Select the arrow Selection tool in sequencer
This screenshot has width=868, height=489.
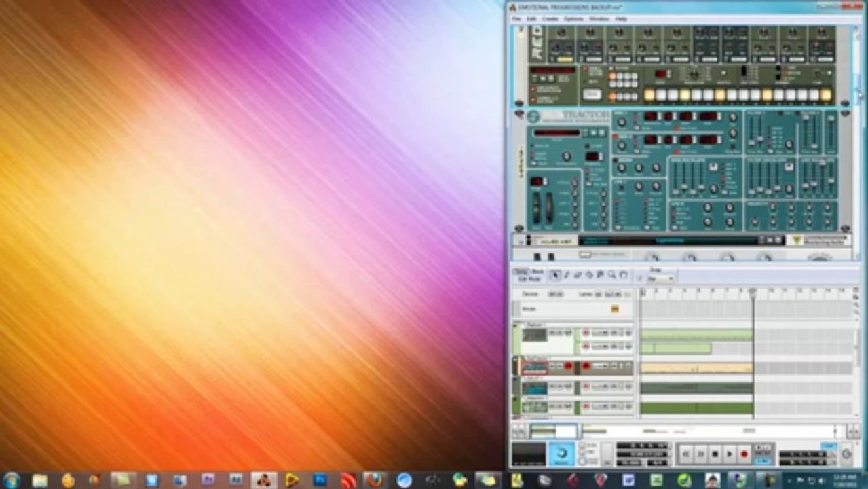tap(555, 275)
